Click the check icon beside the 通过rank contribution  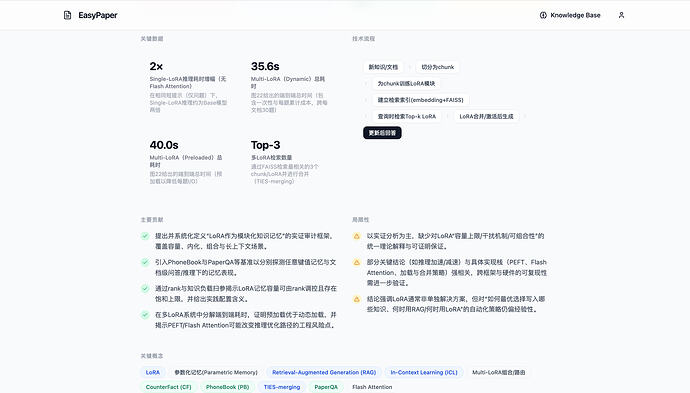coord(145,289)
